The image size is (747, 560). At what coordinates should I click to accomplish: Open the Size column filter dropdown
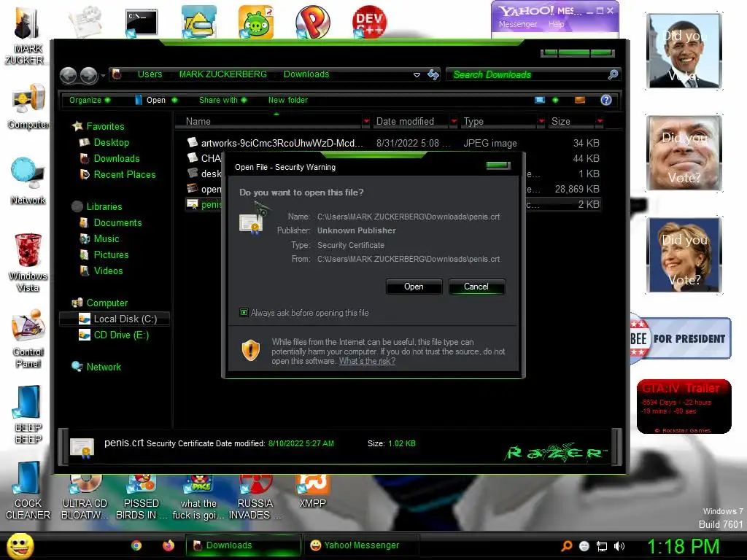[x=600, y=122]
